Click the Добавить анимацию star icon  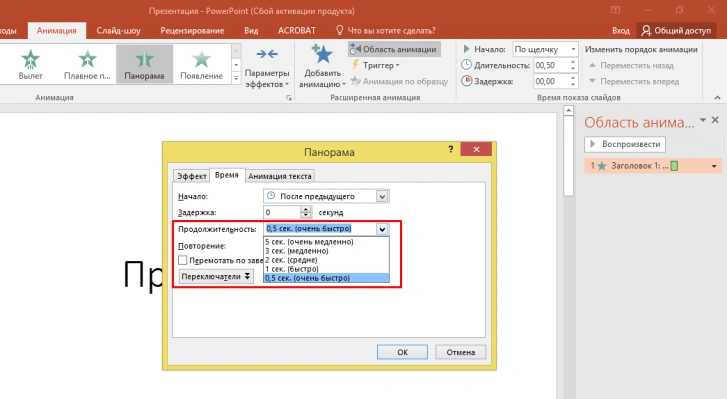323,55
